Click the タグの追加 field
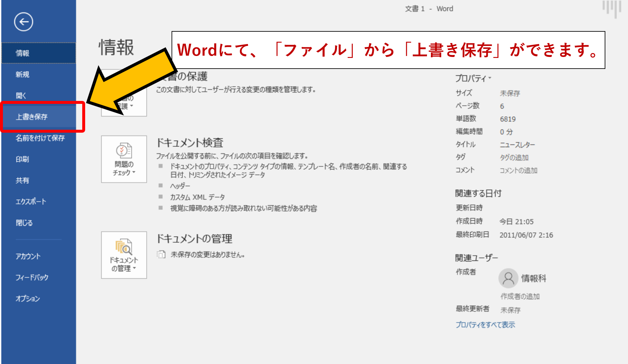This screenshot has width=628, height=364. [514, 158]
